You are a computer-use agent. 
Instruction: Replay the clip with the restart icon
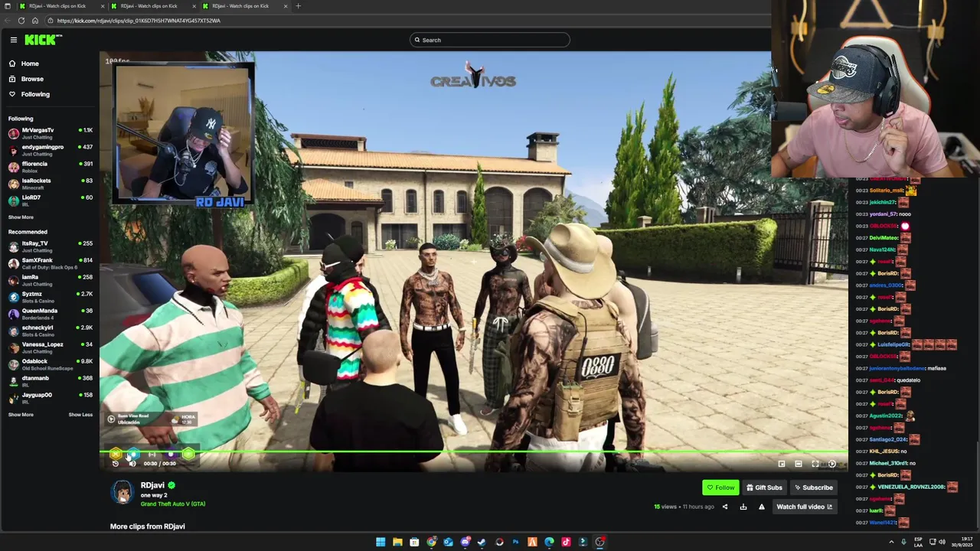(116, 464)
